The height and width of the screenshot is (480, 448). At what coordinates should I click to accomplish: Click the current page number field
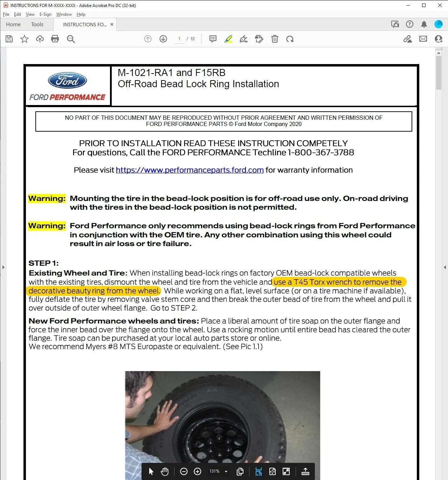click(x=179, y=39)
